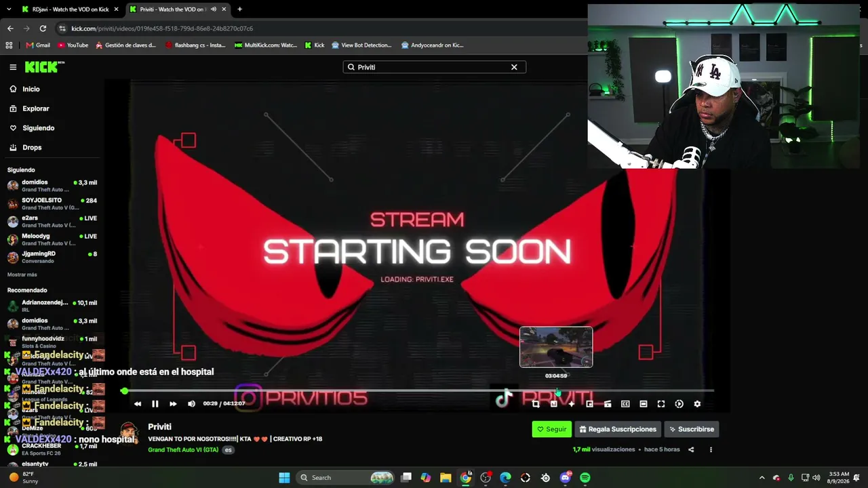868x488 pixels.
Task: Pause the video playback
Action: point(155,404)
